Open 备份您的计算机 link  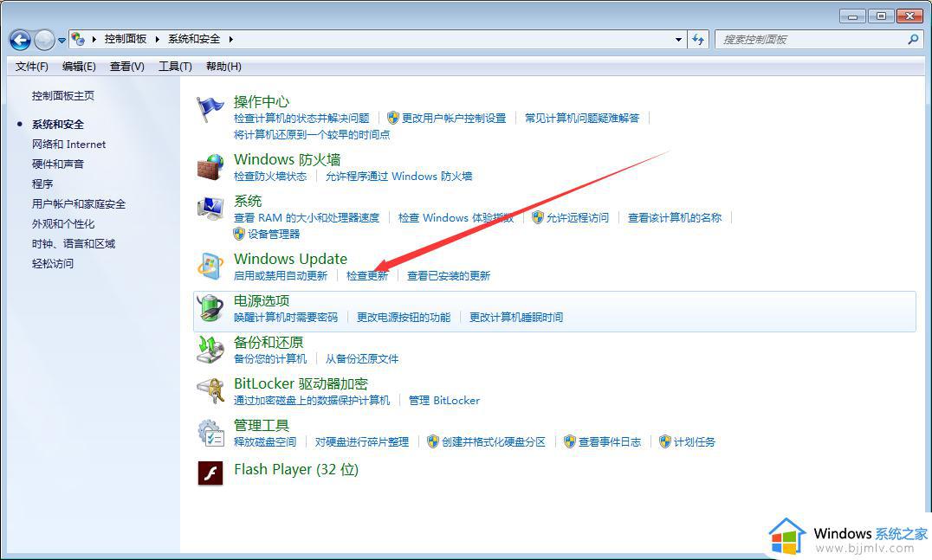click(x=270, y=358)
